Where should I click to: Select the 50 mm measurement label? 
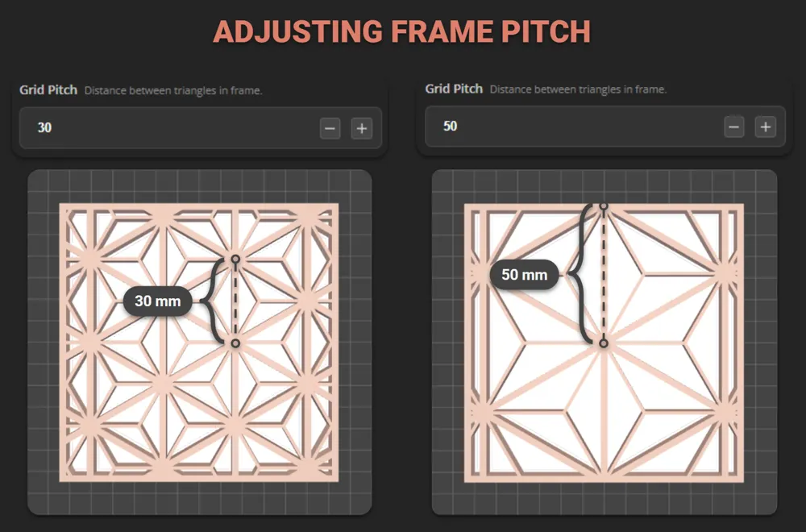click(x=525, y=275)
